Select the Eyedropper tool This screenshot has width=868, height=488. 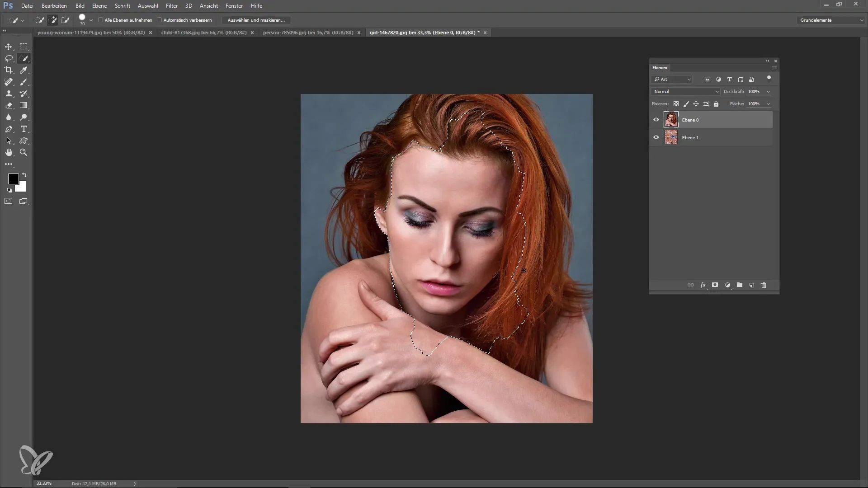24,70
